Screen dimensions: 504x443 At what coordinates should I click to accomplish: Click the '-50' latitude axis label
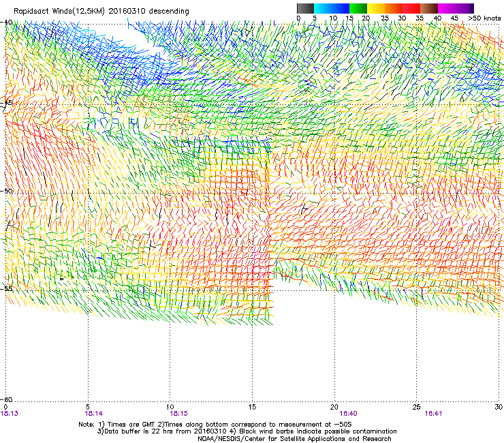click(x=7, y=191)
